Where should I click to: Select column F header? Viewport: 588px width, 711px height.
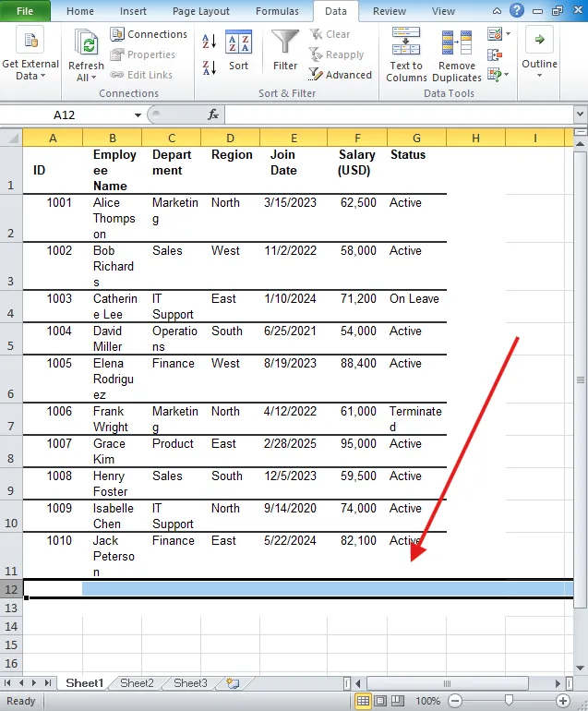pyautogui.click(x=357, y=138)
